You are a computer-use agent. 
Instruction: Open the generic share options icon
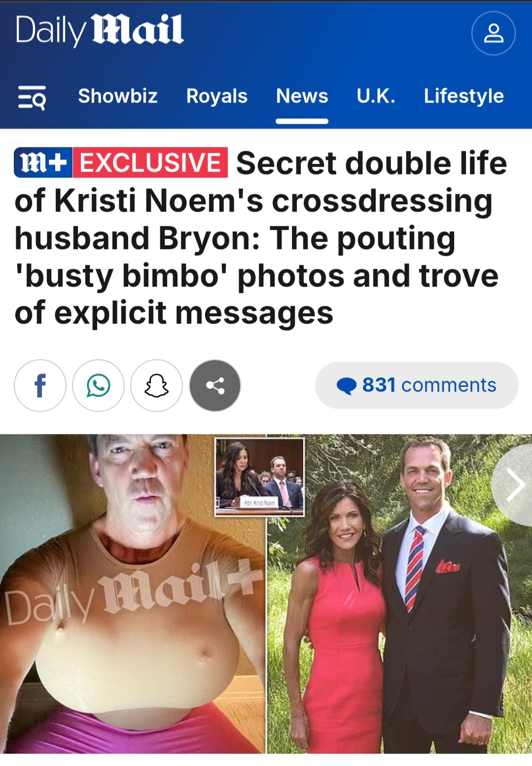215,385
